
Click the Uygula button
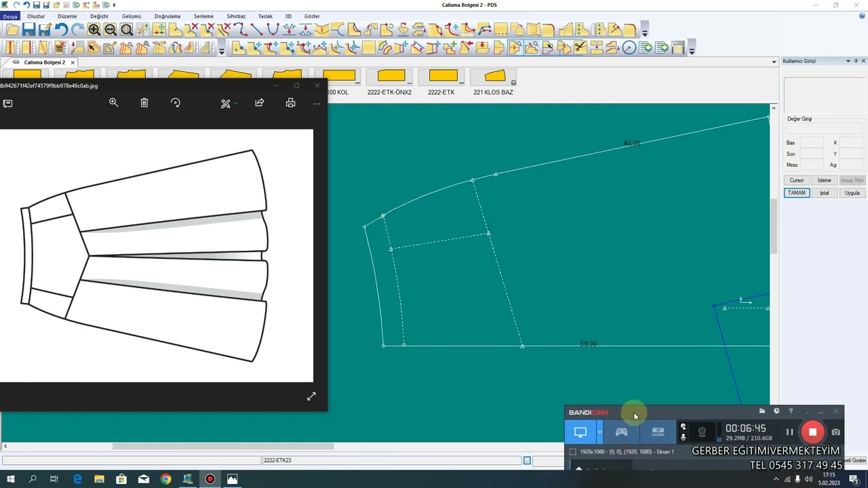(x=852, y=193)
